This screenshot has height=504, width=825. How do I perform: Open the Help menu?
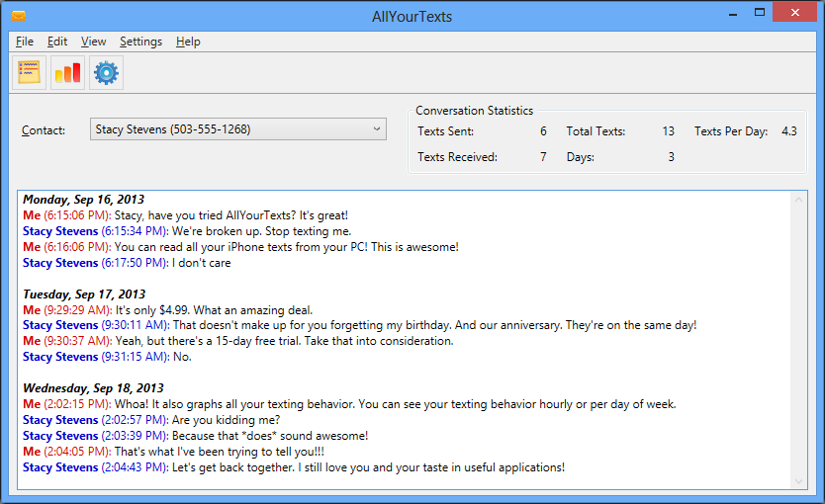188,42
